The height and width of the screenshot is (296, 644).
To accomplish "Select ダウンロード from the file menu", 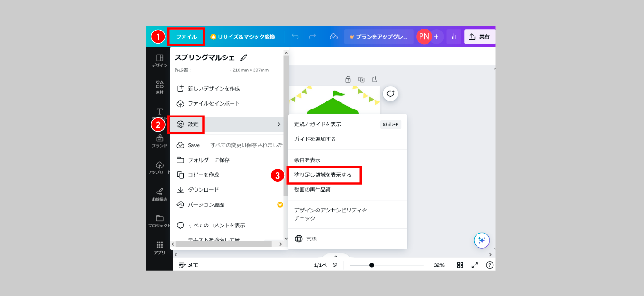I will (x=203, y=190).
